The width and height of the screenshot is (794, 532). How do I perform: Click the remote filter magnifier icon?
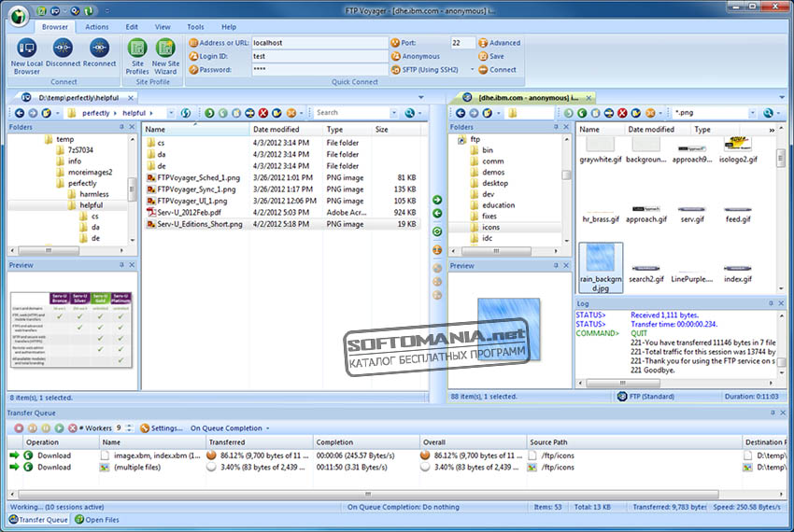pos(768,113)
